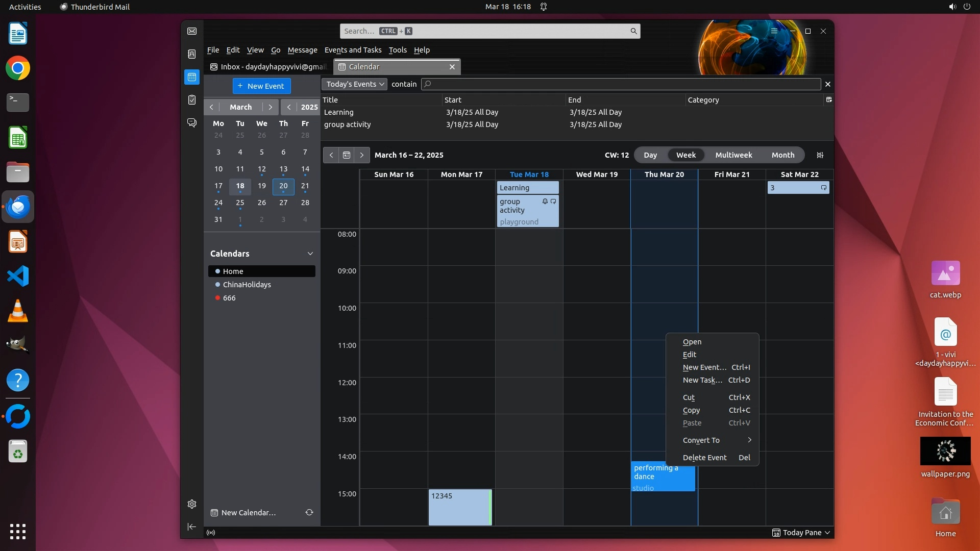
Task: Open the Today's Events filter dropdown
Action: 355,84
